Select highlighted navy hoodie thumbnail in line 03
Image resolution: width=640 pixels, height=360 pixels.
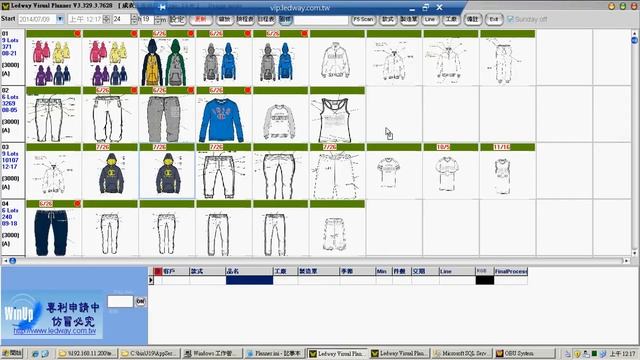[167, 175]
